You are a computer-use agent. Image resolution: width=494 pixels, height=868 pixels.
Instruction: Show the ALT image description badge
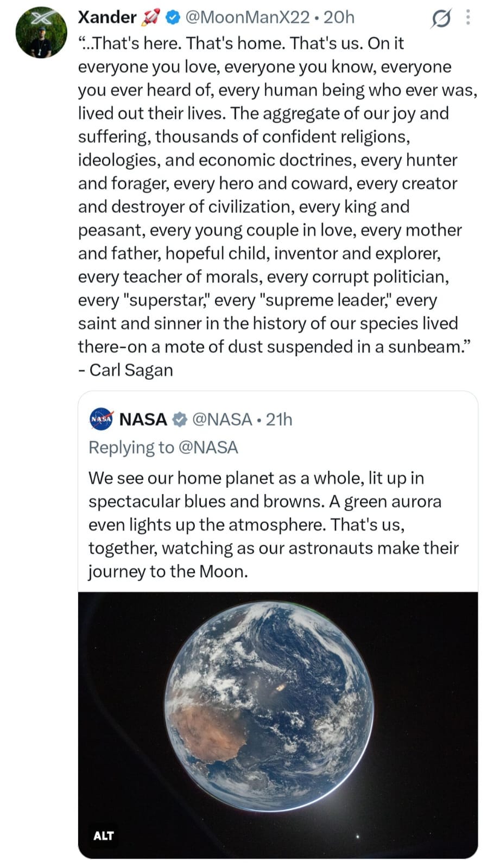pos(103,835)
